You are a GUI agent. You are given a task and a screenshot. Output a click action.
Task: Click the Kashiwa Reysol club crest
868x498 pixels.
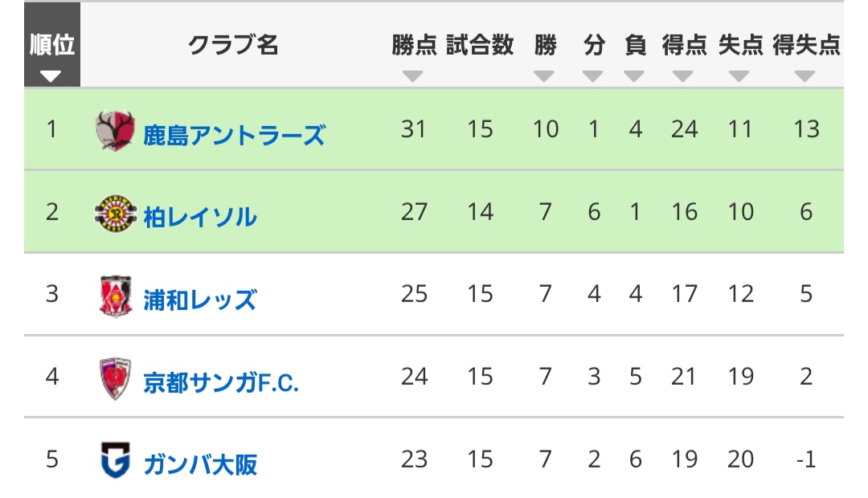(115, 213)
